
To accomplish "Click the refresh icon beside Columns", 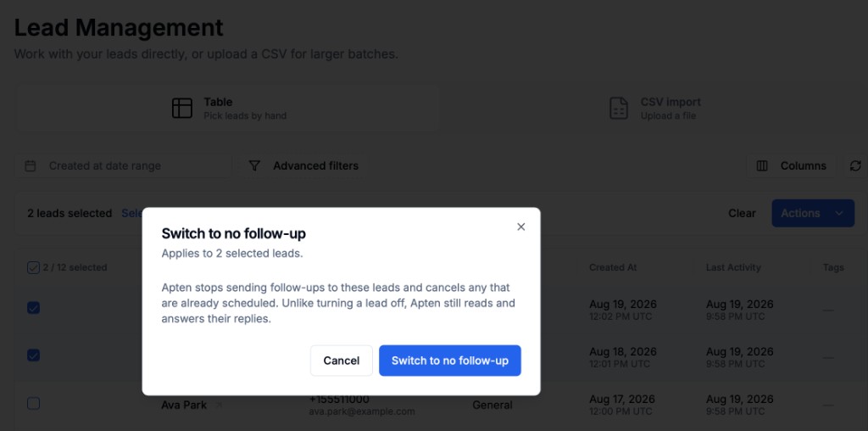I will pyautogui.click(x=855, y=165).
